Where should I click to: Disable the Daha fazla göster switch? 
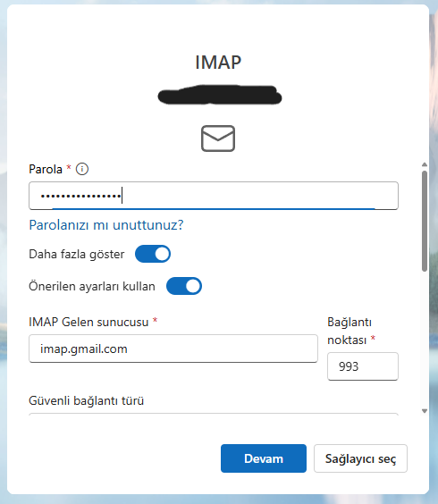tap(153, 254)
